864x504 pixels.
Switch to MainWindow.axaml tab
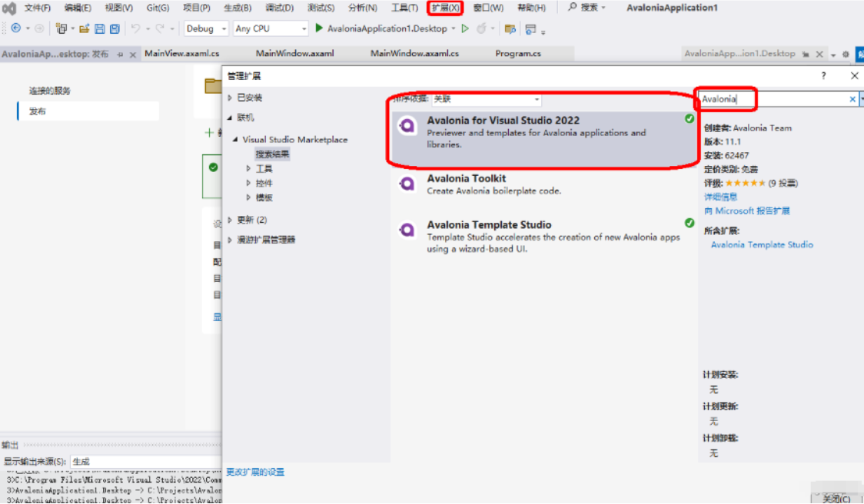(295, 54)
